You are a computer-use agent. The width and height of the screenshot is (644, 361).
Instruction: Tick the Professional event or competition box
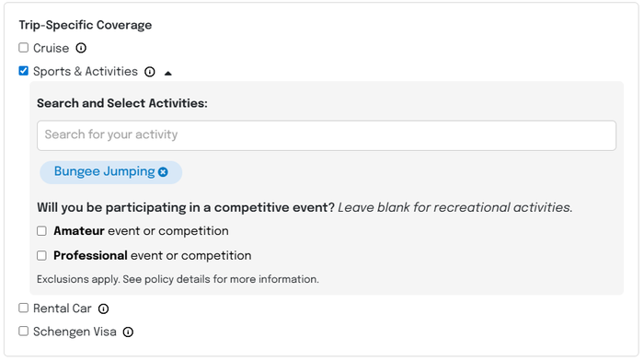coord(41,255)
